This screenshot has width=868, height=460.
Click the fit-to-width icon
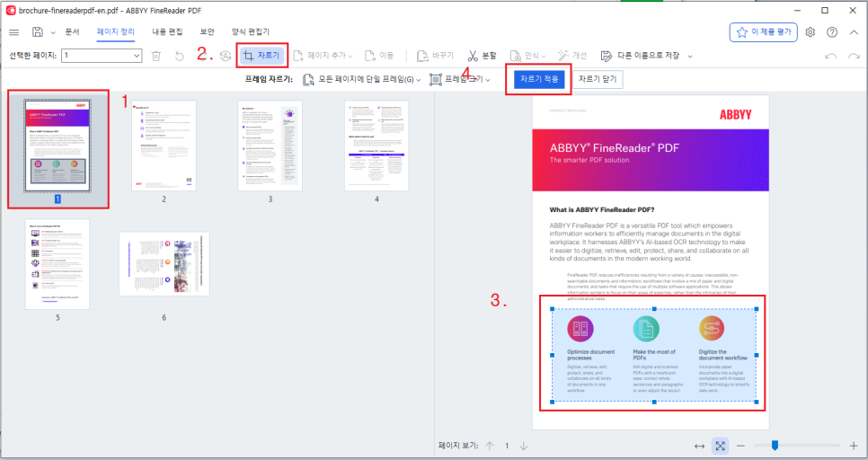click(x=700, y=446)
